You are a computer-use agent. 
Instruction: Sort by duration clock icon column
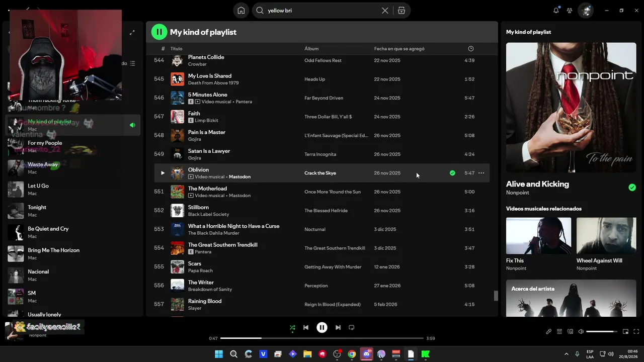(471, 49)
